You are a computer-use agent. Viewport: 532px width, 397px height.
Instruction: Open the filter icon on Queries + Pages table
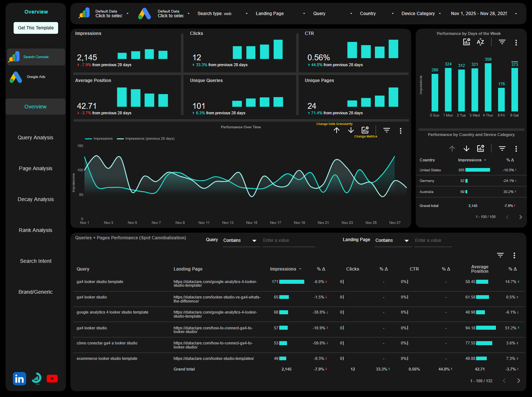500,255
